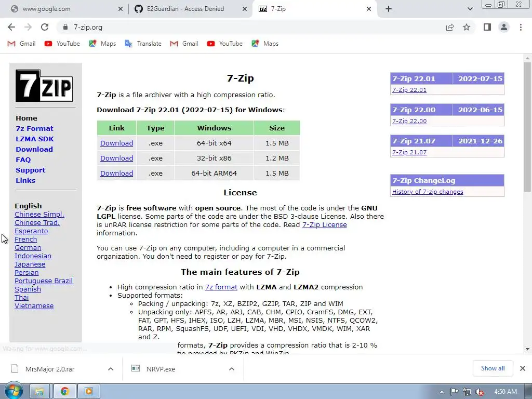
Task: Close the 7-Zip tab
Action: [369, 9]
